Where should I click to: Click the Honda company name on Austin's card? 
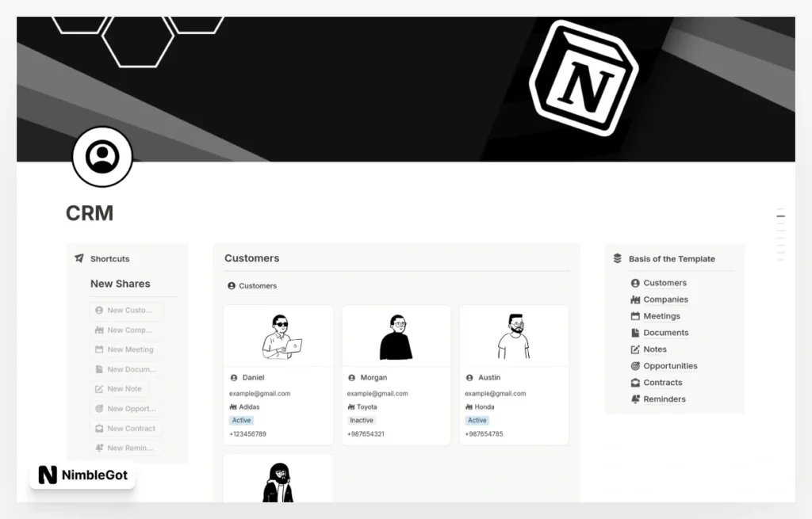click(485, 407)
